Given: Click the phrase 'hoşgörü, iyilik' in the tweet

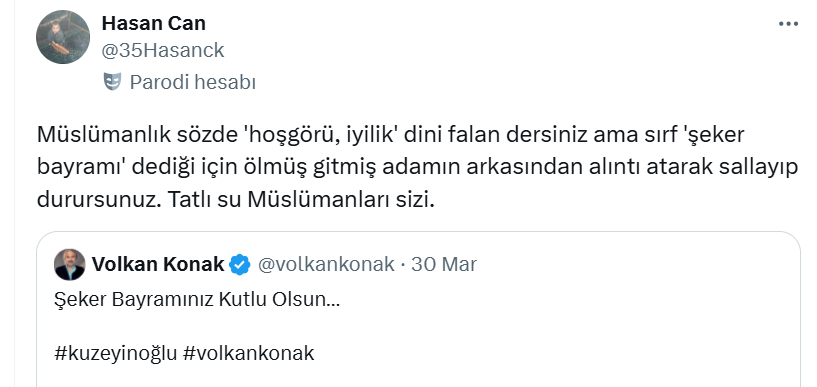Looking at the screenshot, I should pos(318,135).
